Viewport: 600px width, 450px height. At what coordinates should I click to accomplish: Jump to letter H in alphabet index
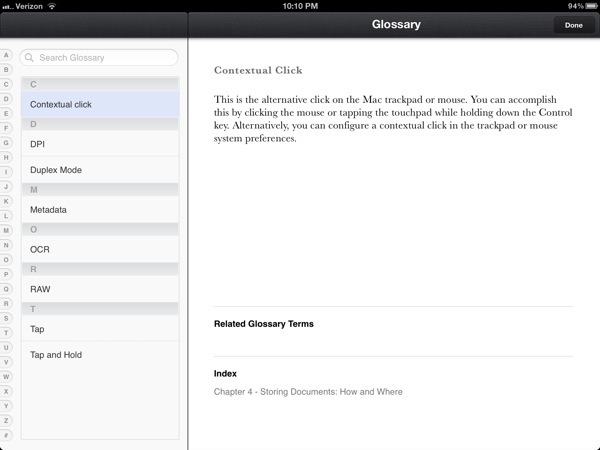click(6, 157)
